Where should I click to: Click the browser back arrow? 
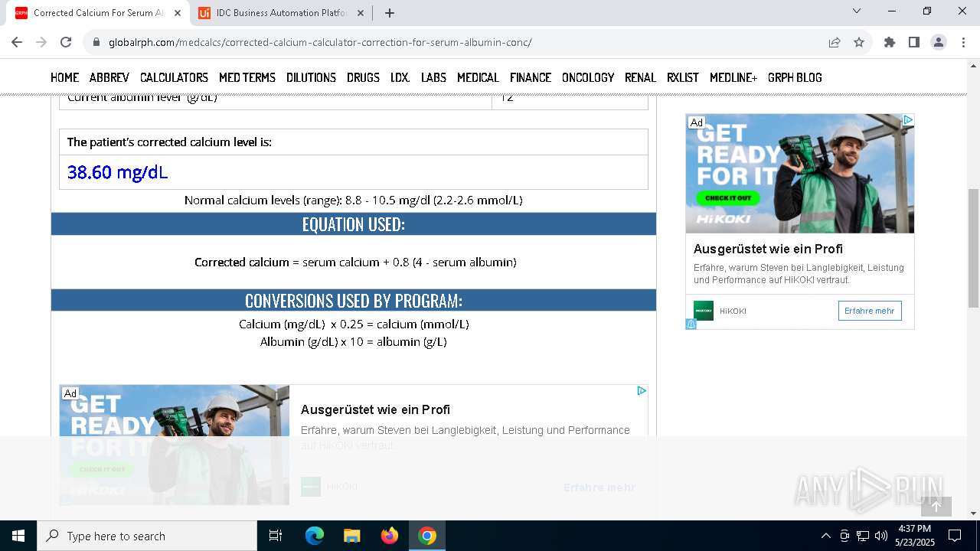(x=17, y=42)
